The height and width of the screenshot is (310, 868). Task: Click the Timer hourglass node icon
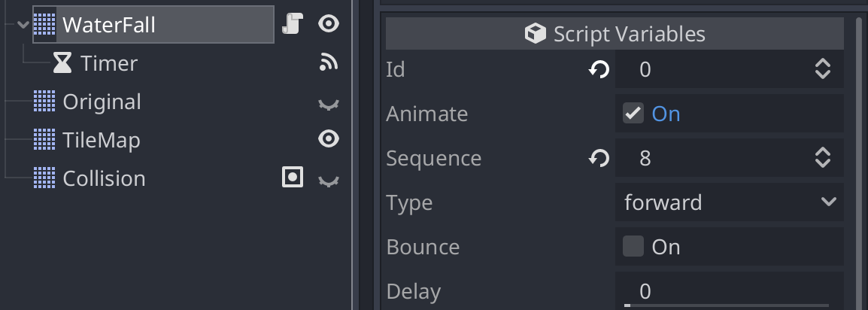[62, 63]
